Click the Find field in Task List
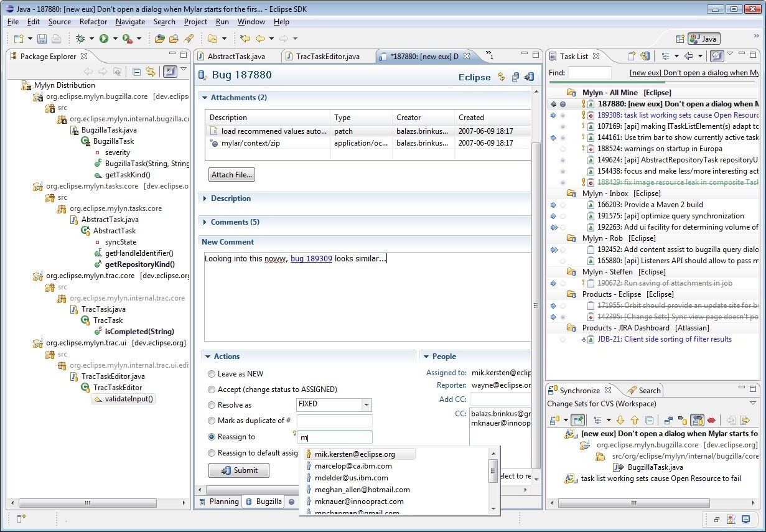 click(x=589, y=73)
